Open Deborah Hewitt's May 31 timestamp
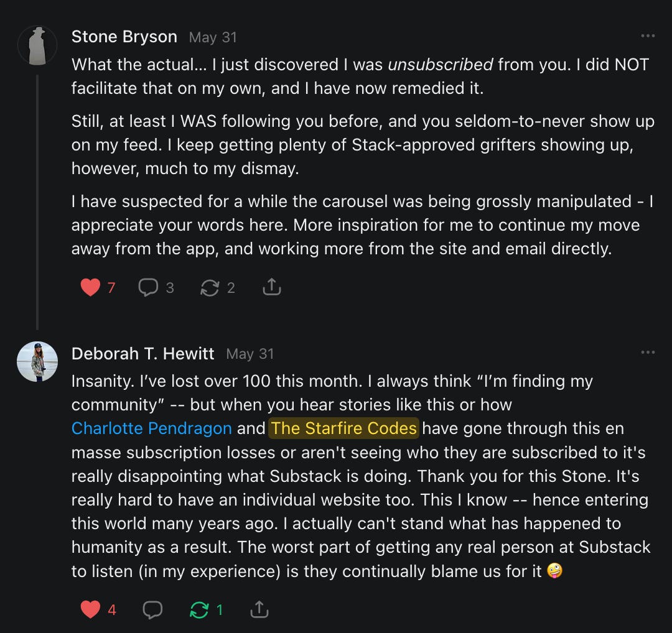The height and width of the screenshot is (633, 672). tap(250, 354)
